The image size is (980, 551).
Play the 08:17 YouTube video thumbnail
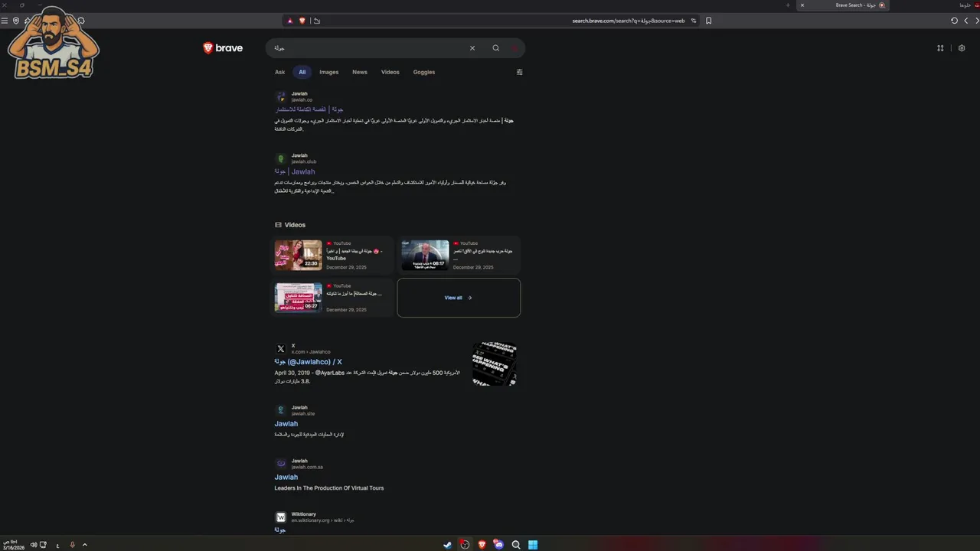tap(426, 255)
